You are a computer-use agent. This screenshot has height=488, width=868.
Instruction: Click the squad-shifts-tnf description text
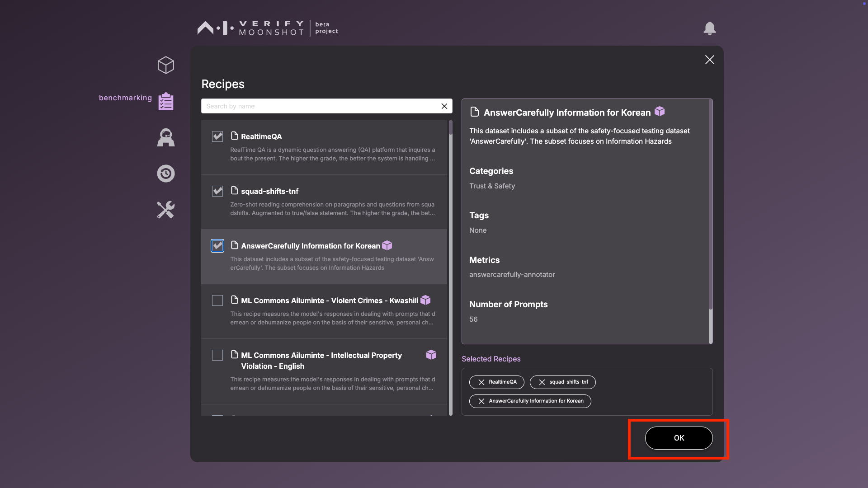pos(332,209)
